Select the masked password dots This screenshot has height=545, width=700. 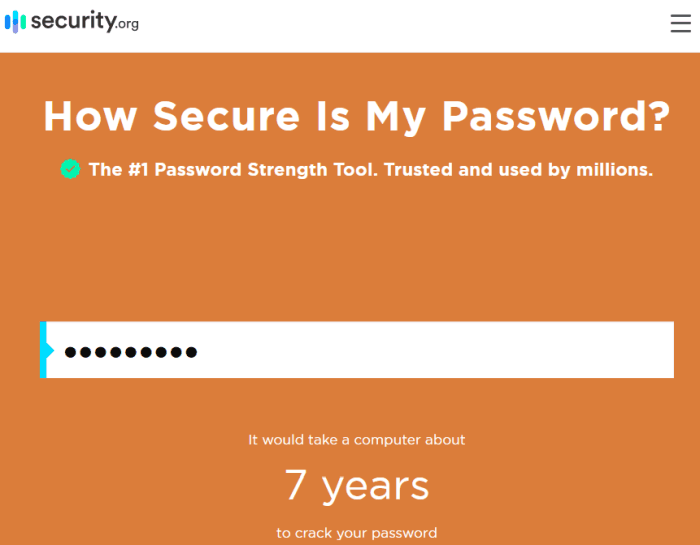coord(131,352)
